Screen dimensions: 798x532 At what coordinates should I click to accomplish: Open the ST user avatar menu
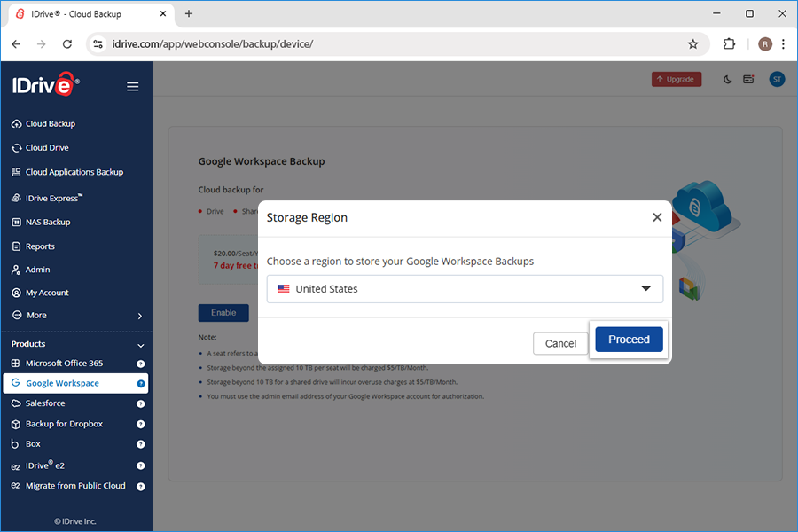(777, 80)
